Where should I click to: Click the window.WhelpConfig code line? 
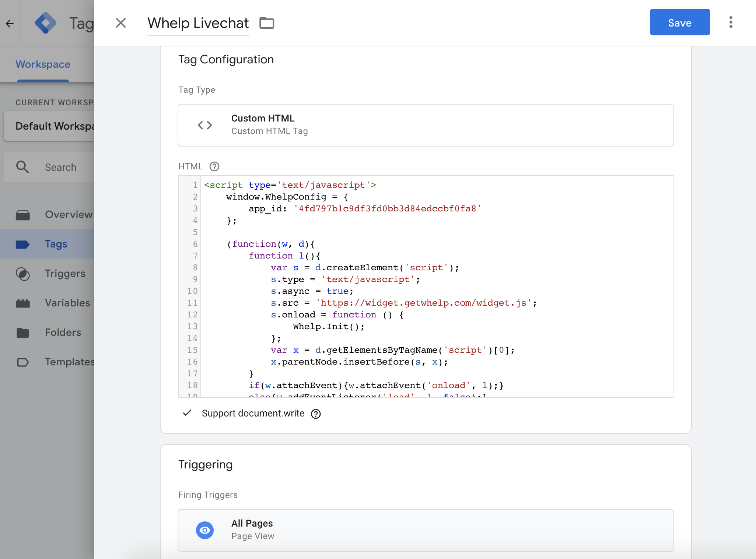[x=287, y=197]
